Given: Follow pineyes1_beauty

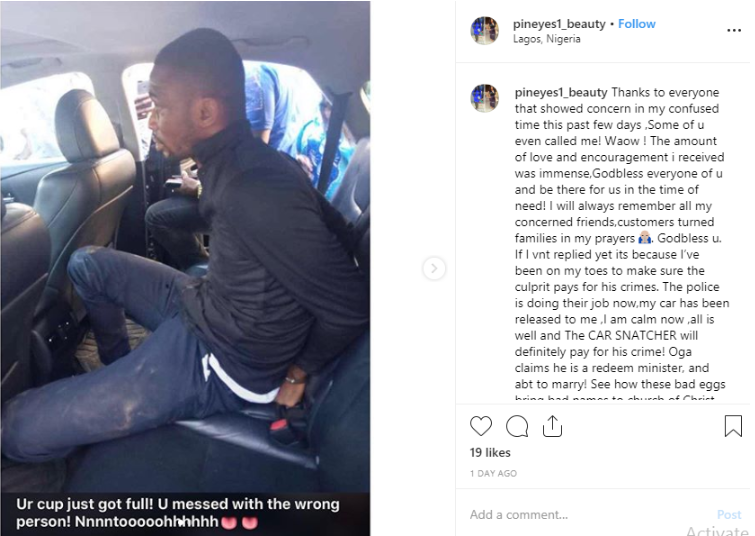Looking at the screenshot, I should pyautogui.click(x=637, y=24).
